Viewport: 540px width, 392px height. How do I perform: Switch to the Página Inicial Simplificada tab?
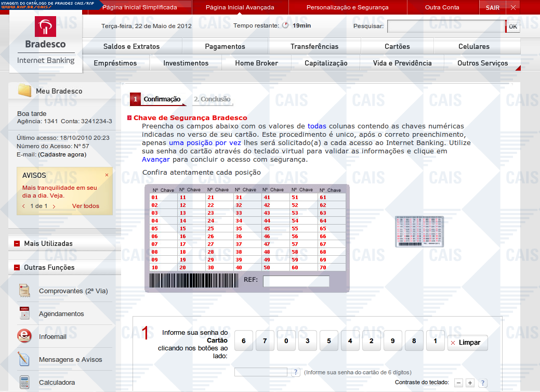tap(139, 7)
